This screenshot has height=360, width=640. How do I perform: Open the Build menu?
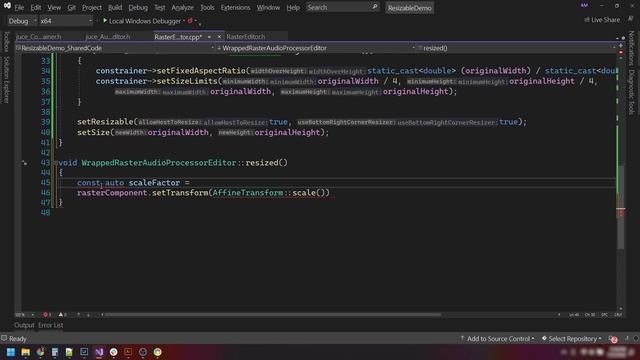[x=115, y=7]
